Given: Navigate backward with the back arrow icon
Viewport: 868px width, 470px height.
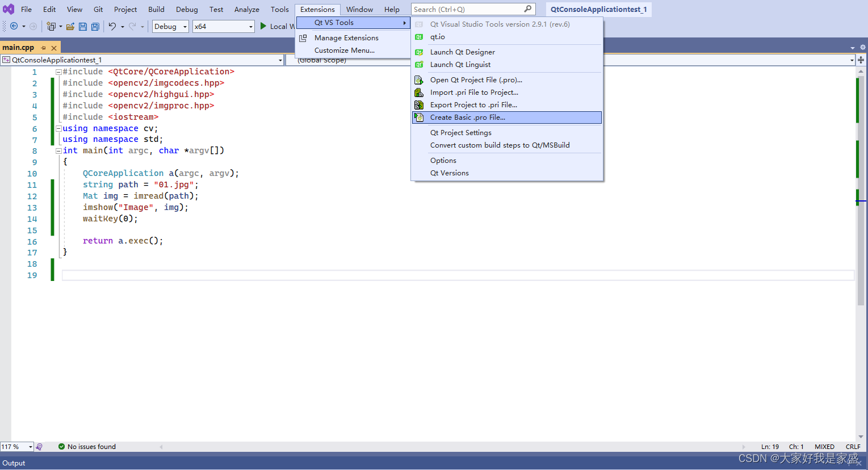Looking at the screenshot, I should tap(14, 26).
